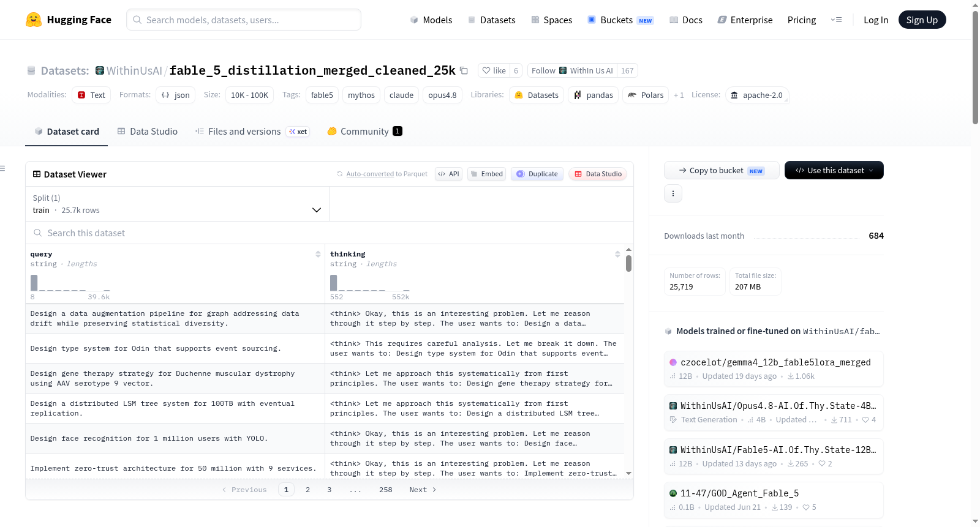Open the left sidebar table-of-contents icon
Viewport: 980px width, 527px height.
2,168
